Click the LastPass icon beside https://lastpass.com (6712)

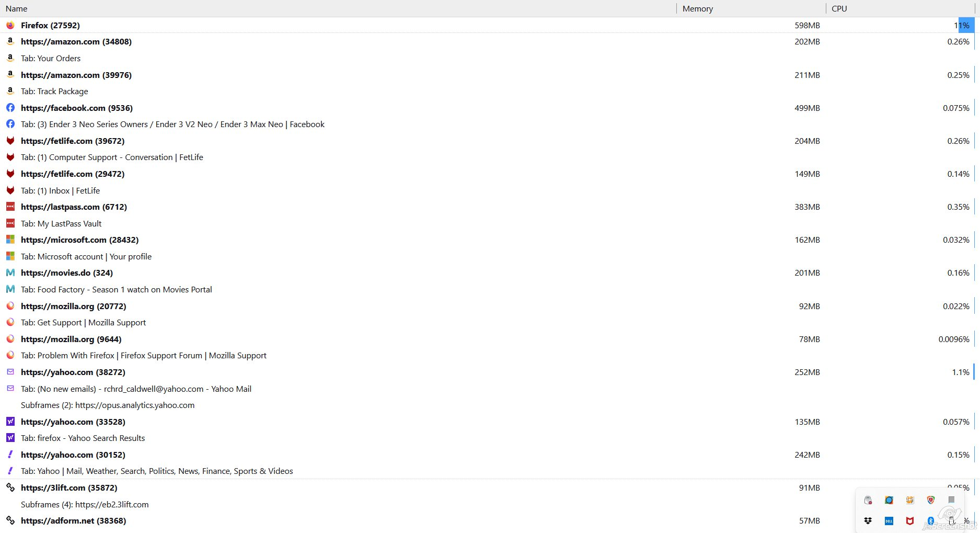point(10,207)
